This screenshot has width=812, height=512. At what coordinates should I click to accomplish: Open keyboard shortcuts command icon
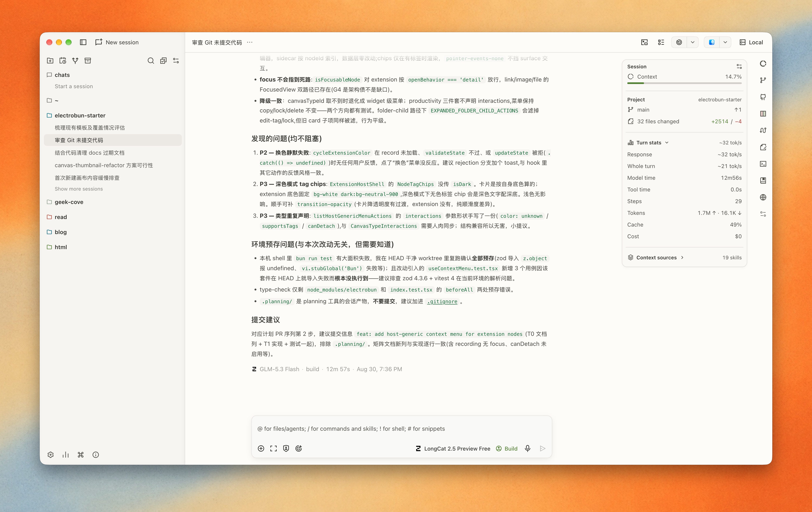point(81,455)
